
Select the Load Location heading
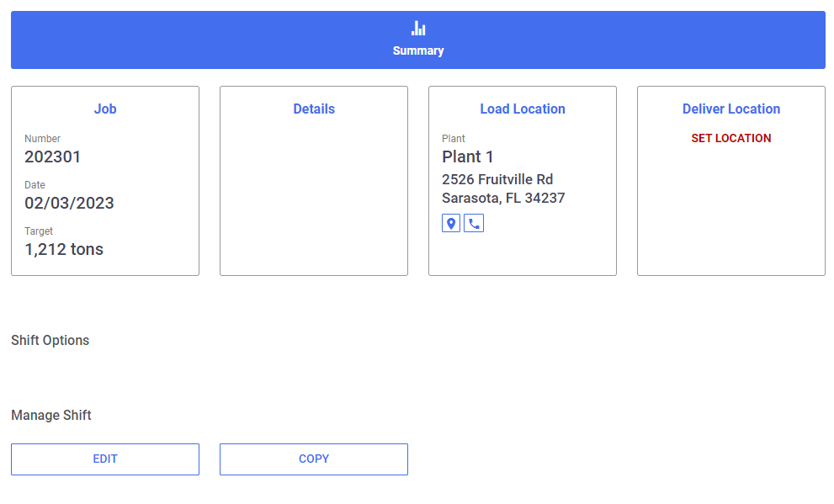pos(523,109)
